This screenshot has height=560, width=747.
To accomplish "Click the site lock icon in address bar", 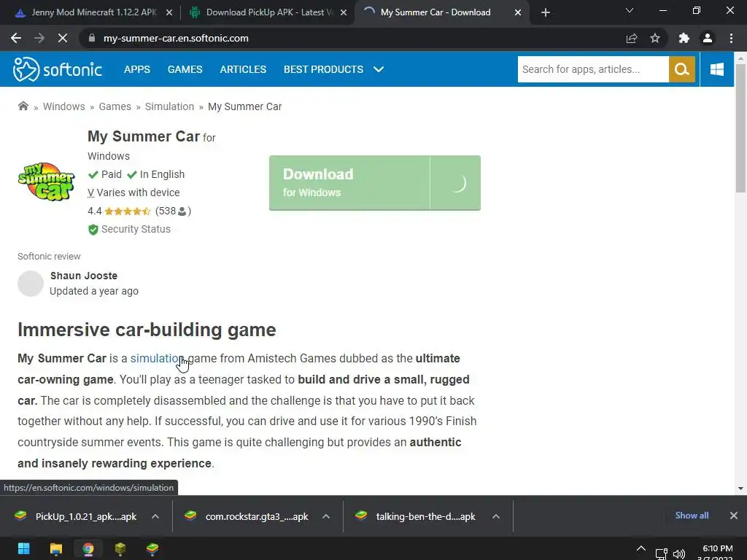I will (x=92, y=38).
